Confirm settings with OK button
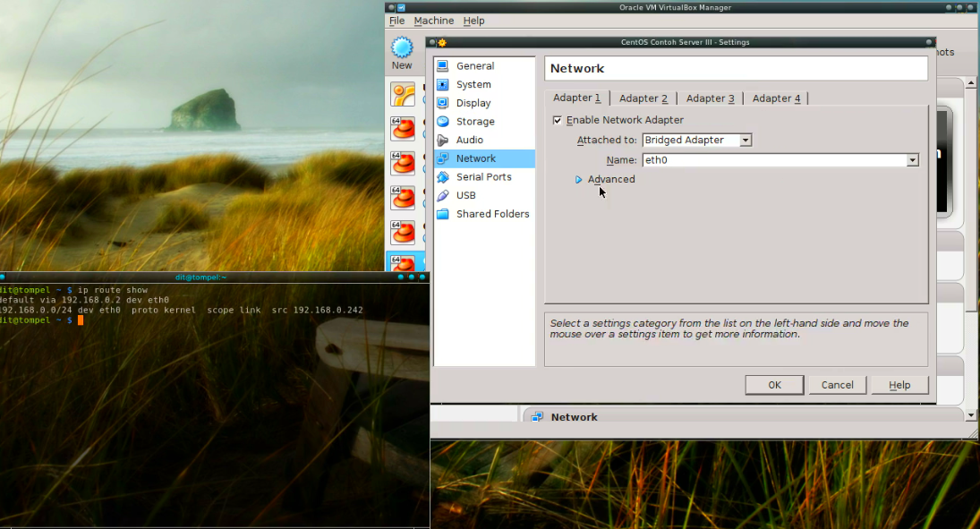Viewport: 980px width, 529px height. 774,385
